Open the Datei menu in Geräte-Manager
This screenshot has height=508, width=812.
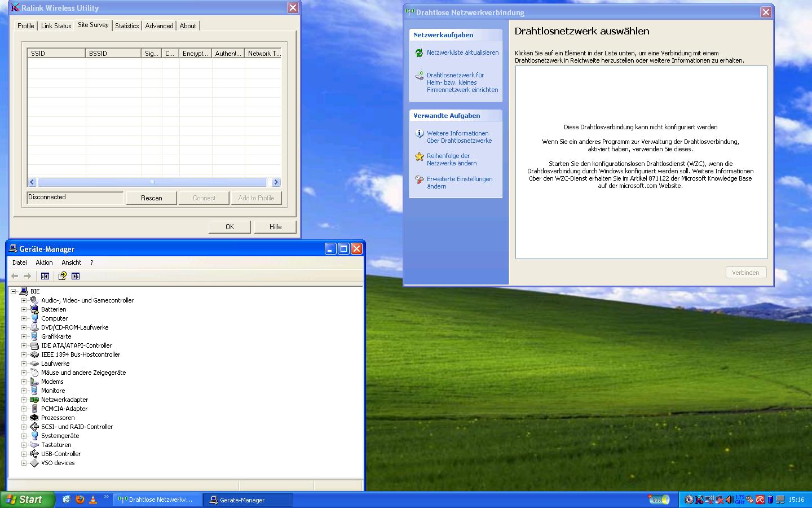[20, 262]
